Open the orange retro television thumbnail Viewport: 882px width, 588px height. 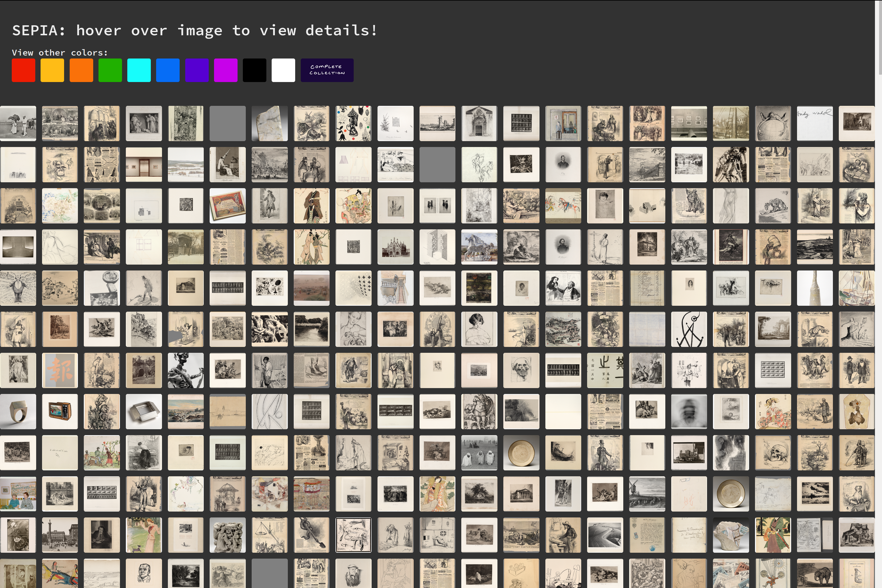point(60,411)
